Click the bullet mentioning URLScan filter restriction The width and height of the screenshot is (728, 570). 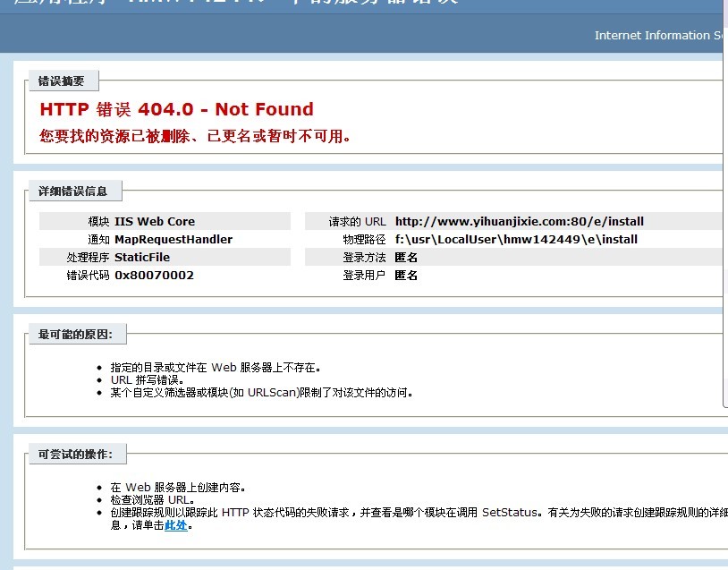(261, 392)
